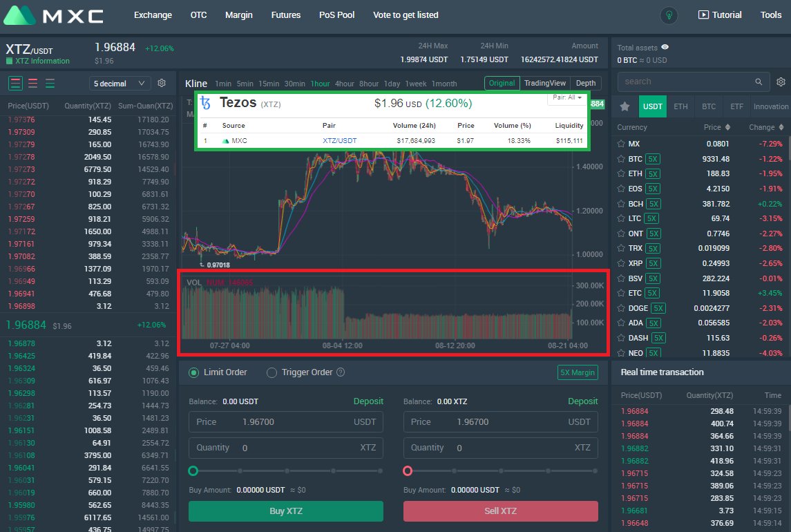Open Vote to get listed
Viewport: 791px width, 532px height.
pyautogui.click(x=406, y=15)
